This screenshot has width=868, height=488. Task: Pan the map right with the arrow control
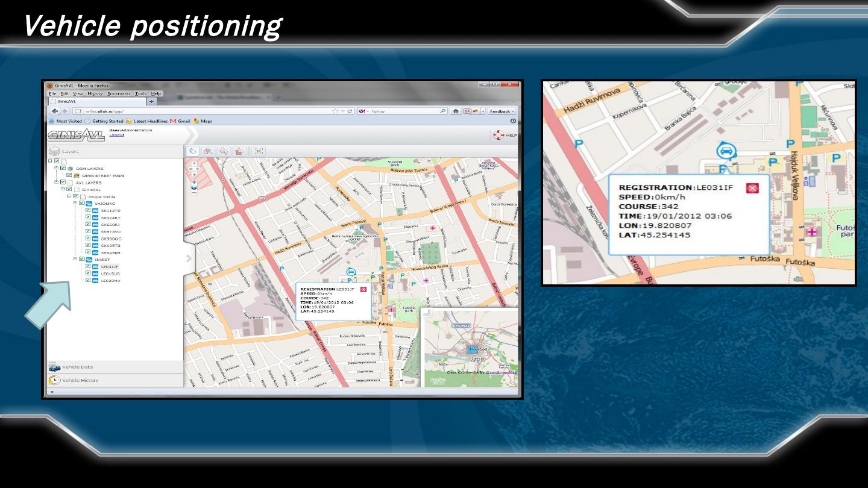click(x=197, y=168)
